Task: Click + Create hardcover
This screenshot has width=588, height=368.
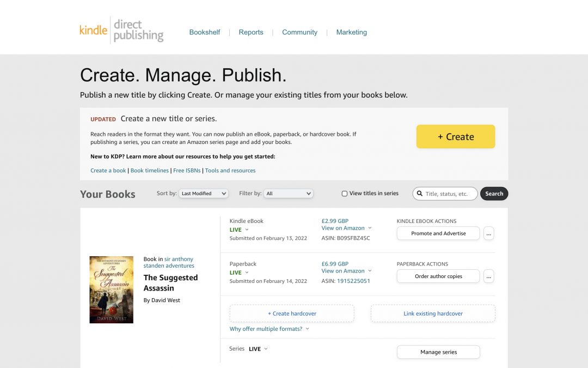Action: pyautogui.click(x=292, y=313)
